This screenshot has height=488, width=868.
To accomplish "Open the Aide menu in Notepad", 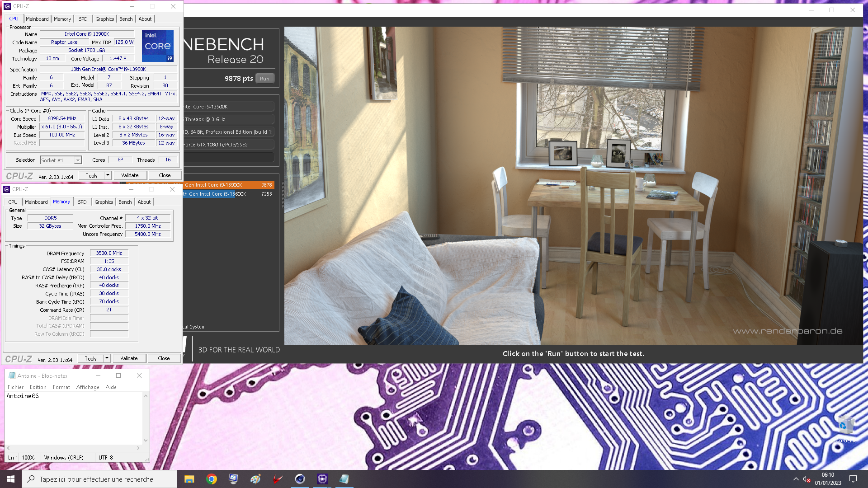I will (111, 387).
